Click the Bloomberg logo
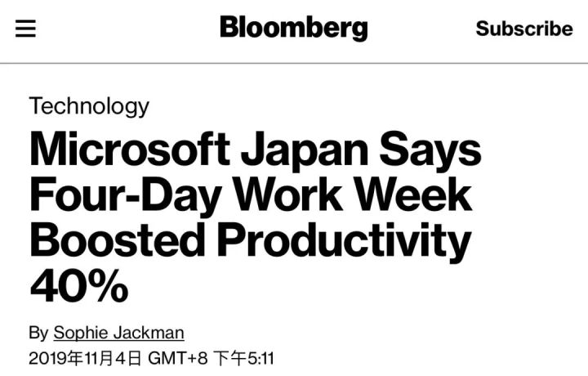Screen dimensions: 588x376 coord(293,28)
